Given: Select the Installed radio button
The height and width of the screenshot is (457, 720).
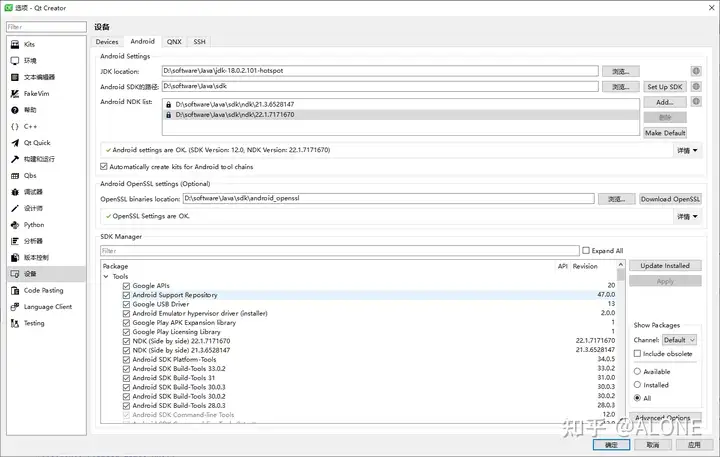Looking at the screenshot, I should (637, 384).
